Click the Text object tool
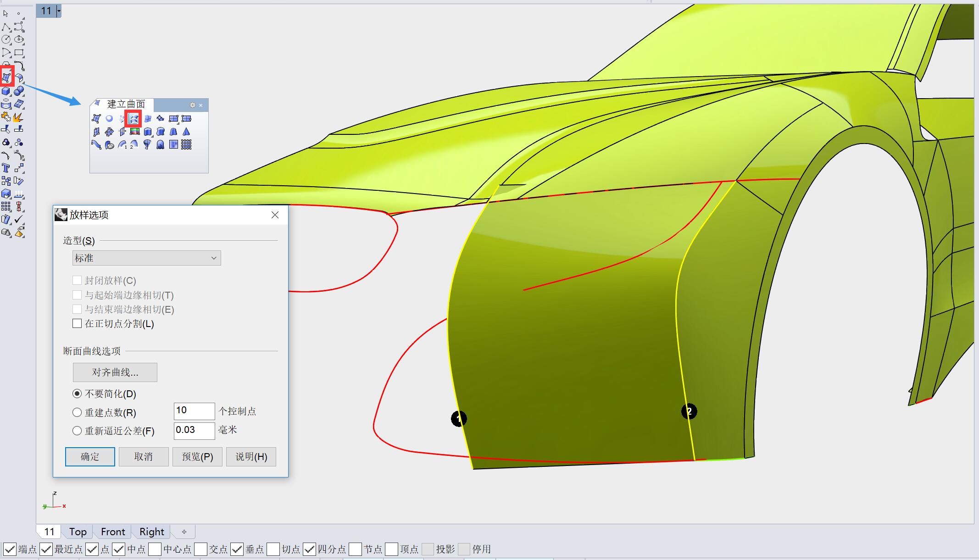Image resolution: width=979 pixels, height=560 pixels. pyautogui.click(x=6, y=168)
